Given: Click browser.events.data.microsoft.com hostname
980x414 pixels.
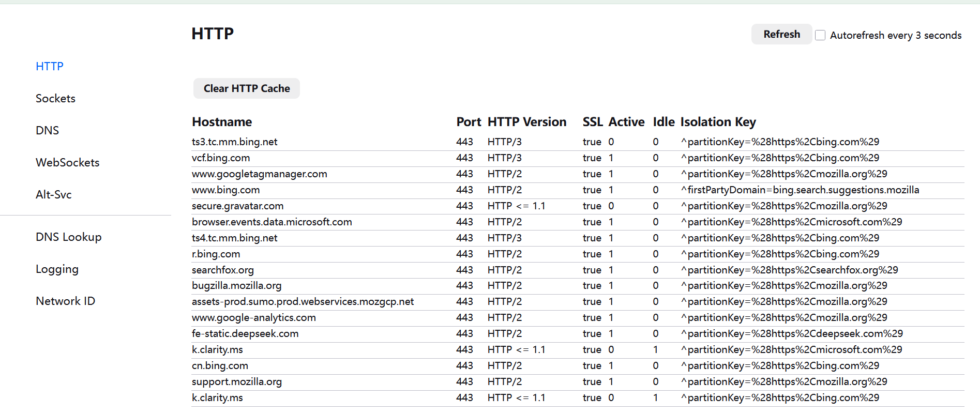Looking at the screenshot, I should click(272, 222).
